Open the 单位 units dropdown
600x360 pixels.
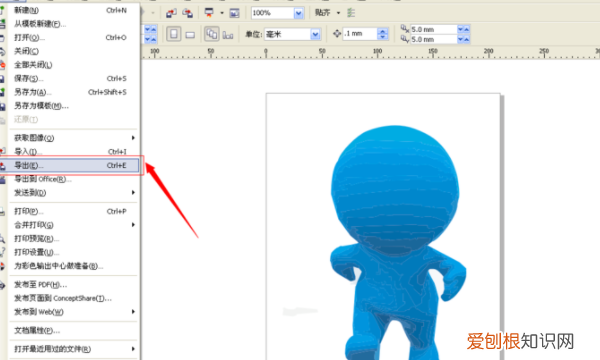click(315, 34)
